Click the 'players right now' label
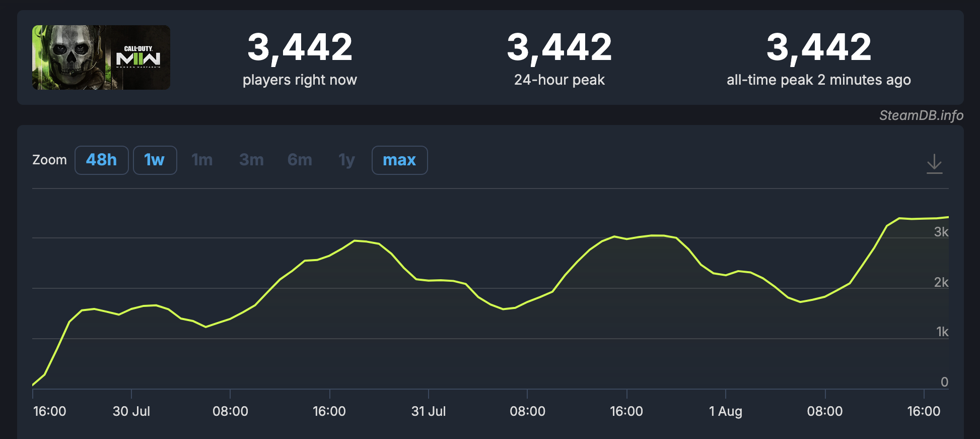 [300, 80]
